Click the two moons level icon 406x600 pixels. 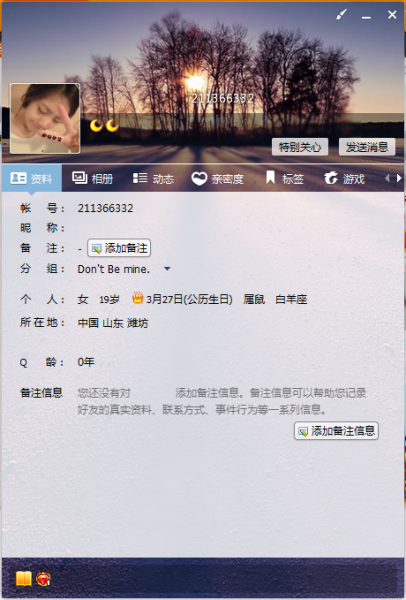tap(104, 125)
